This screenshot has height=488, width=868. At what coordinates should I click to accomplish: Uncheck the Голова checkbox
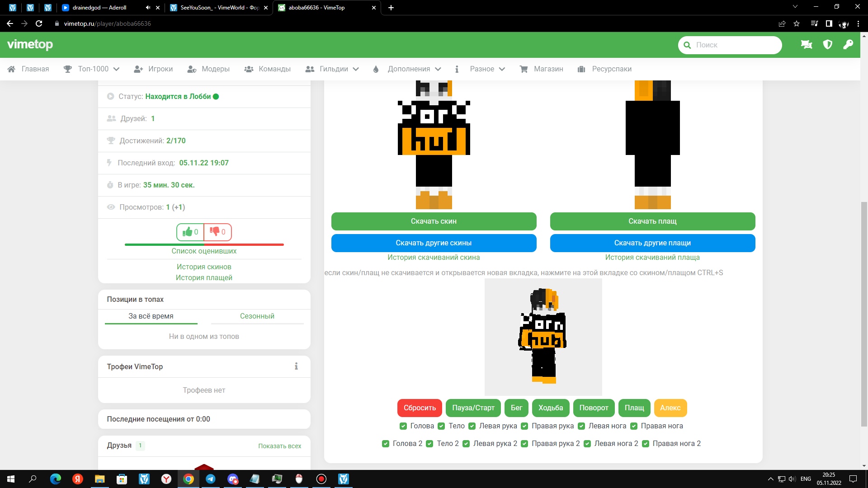point(403,426)
